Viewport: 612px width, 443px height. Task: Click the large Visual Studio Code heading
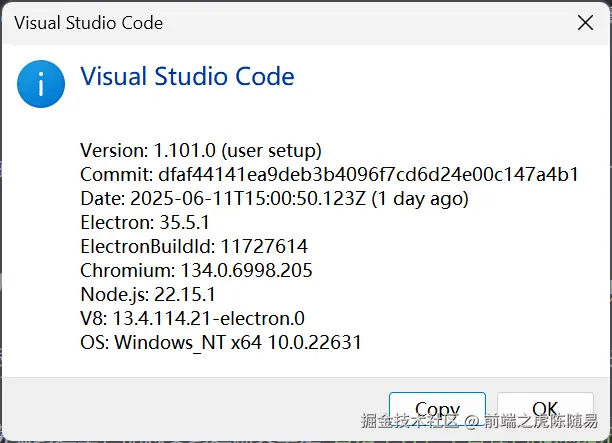pyautogui.click(x=187, y=77)
